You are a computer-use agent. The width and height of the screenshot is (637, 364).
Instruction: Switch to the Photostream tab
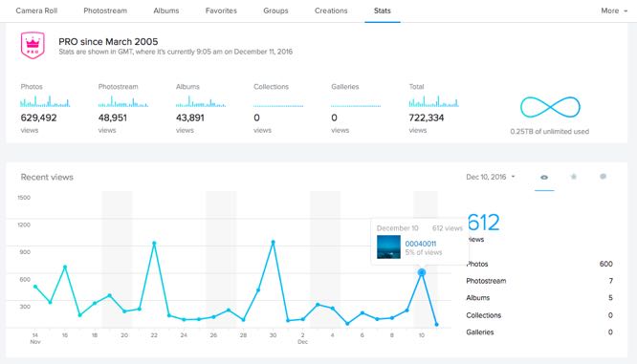pos(105,11)
